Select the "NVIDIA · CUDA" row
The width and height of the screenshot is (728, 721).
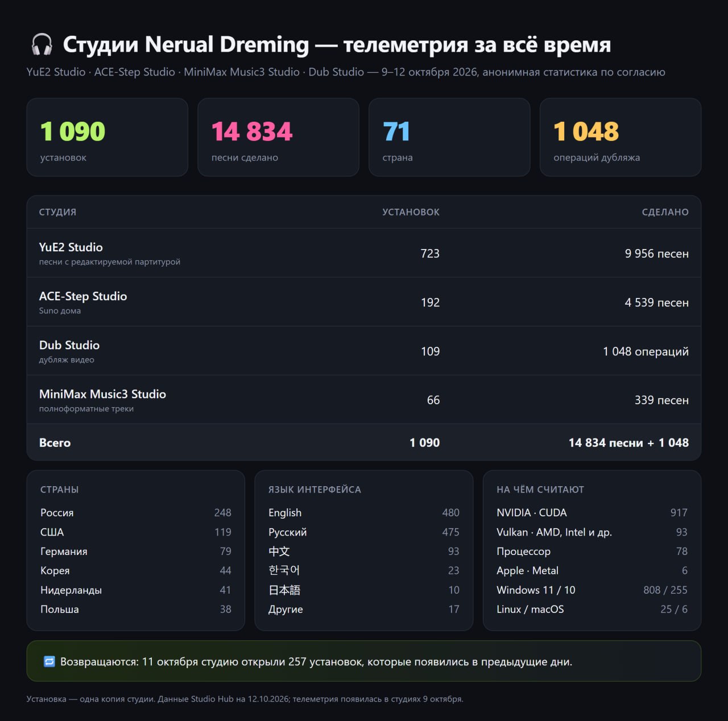click(592, 512)
